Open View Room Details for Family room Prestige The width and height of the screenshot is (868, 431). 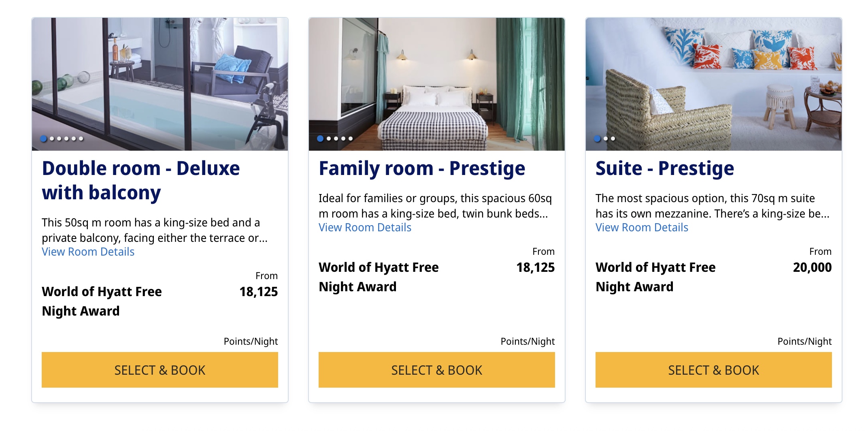point(365,227)
